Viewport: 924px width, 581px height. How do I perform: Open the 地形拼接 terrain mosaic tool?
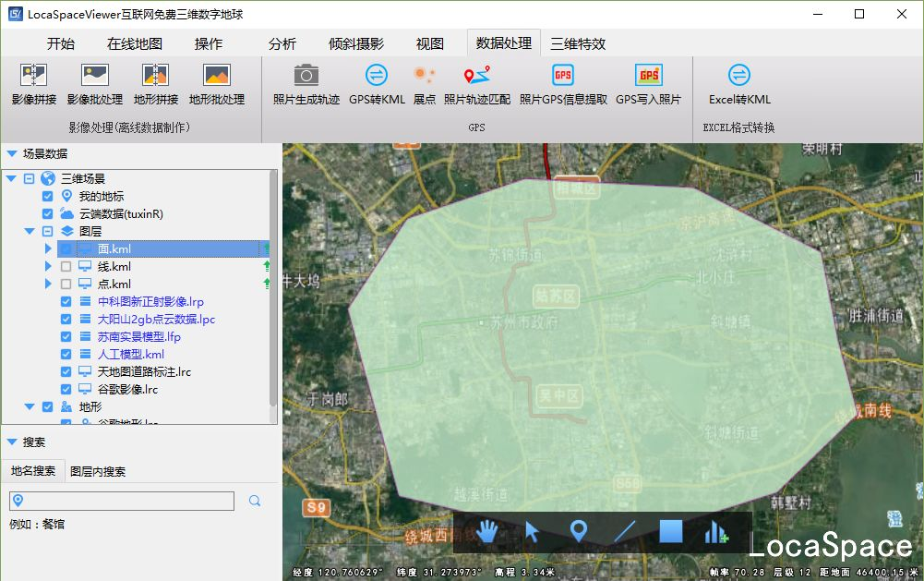156,84
